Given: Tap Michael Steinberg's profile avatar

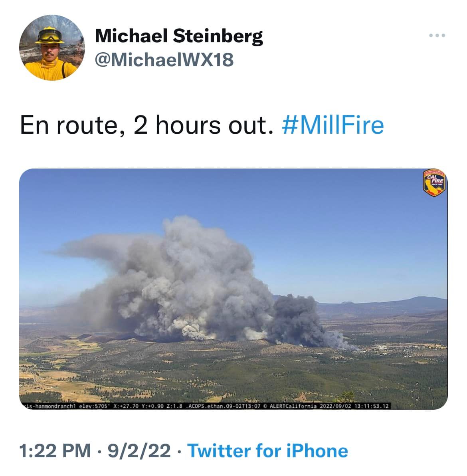Looking at the screenshot, I should click(52, 48).
